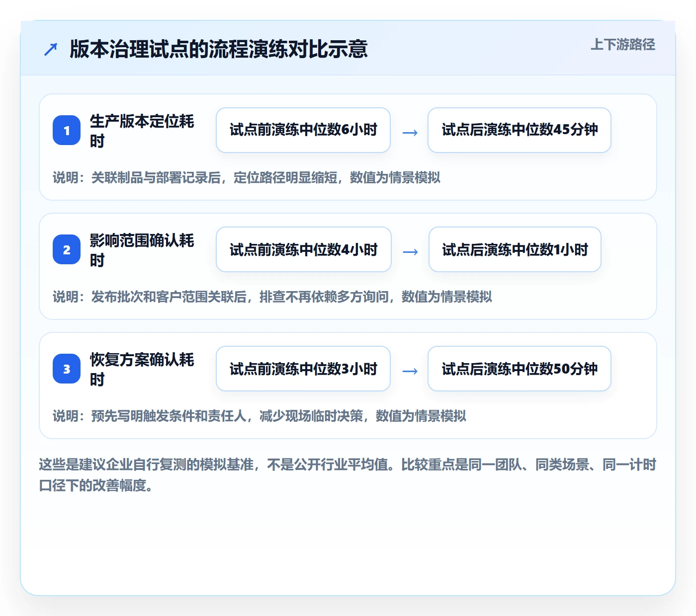The height and width of the screenshot is (616, 696).
Task: Select the 试点前演练中位数4小时 box
Action: coord(304,249)
